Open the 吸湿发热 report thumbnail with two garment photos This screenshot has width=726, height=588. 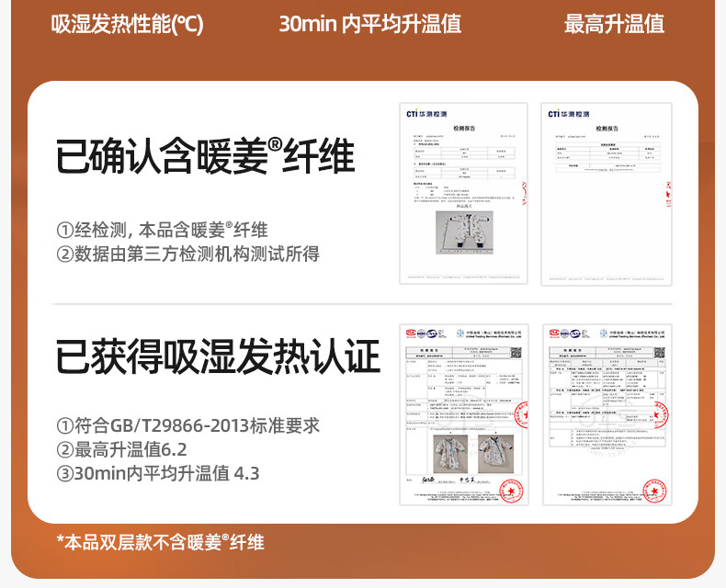tap(464, 415)
